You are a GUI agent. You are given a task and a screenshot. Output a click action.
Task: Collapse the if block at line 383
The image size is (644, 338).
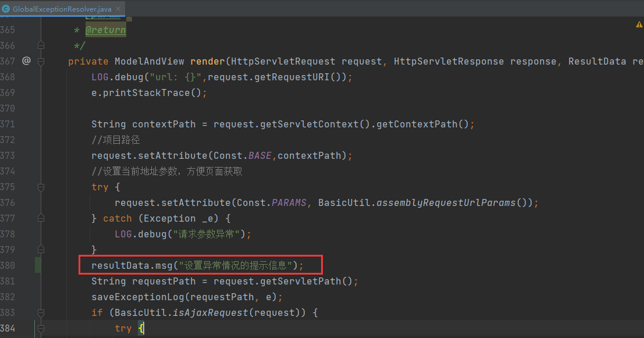coord(41,312)
